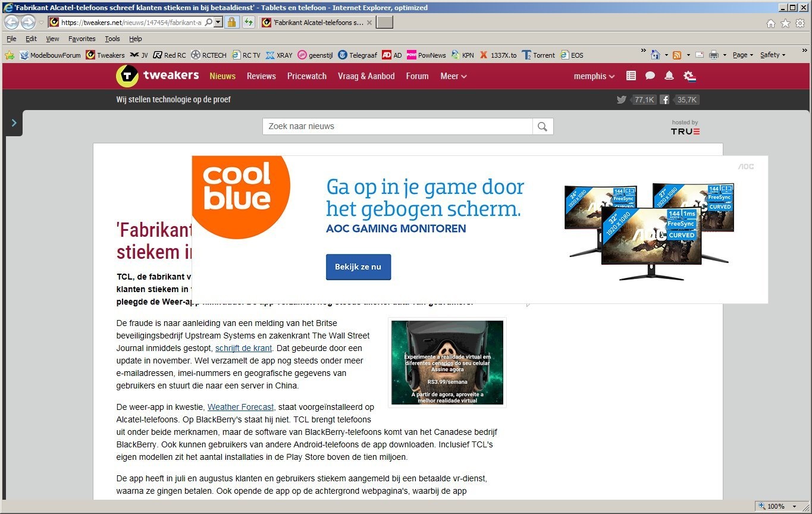Image resolution: width=812 pixels, height=514 pixels.
Task: Open the recent pages dropdown next to Forward
Action: (41, 23)
